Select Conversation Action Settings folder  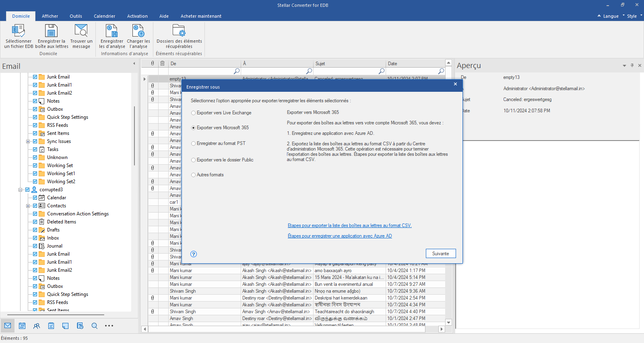pyautogui.click(x=78, y=214)
